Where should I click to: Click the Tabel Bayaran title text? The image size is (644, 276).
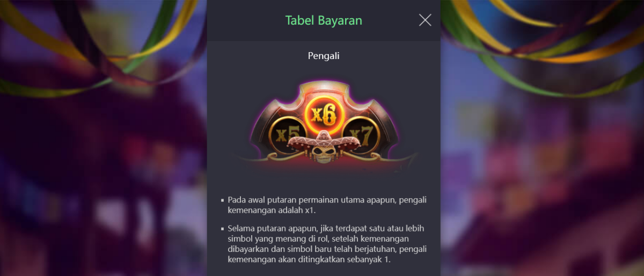pyautogui.click(x=324, y=20)
